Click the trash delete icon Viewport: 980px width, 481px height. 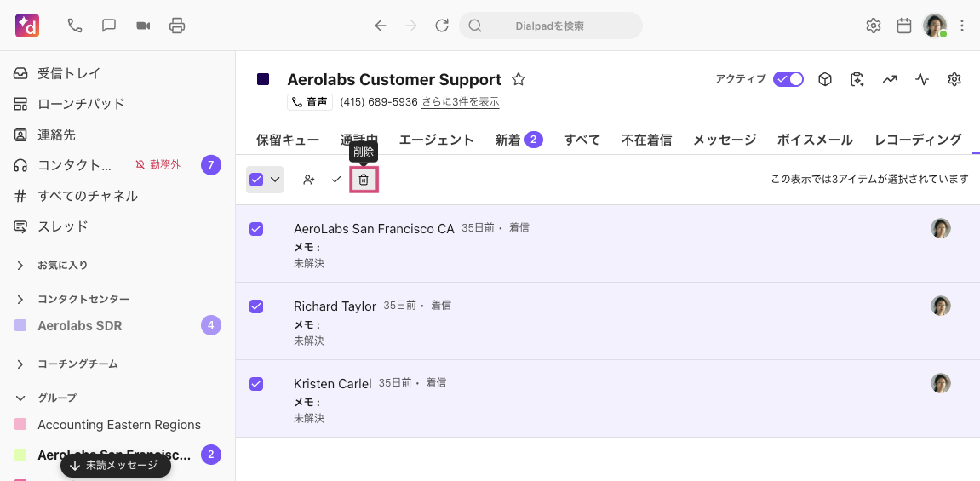coord(364,180)
